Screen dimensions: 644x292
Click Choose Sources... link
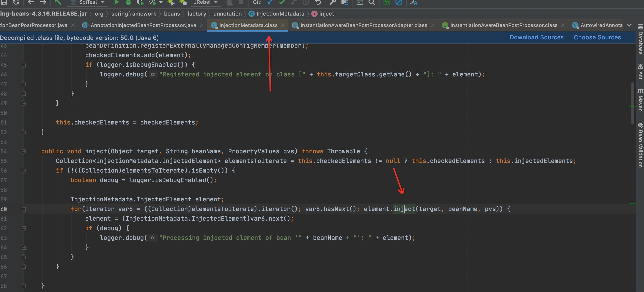tap(600, 38)
